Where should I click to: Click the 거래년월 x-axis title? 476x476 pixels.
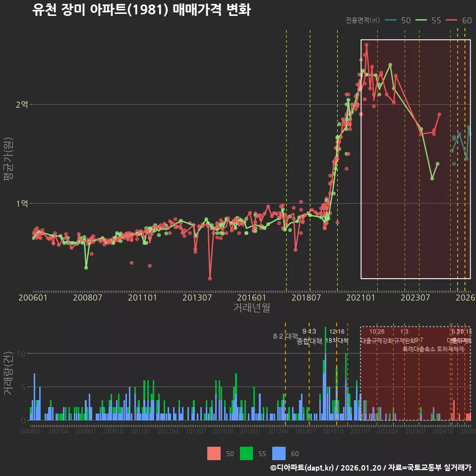tap(251, 308)
